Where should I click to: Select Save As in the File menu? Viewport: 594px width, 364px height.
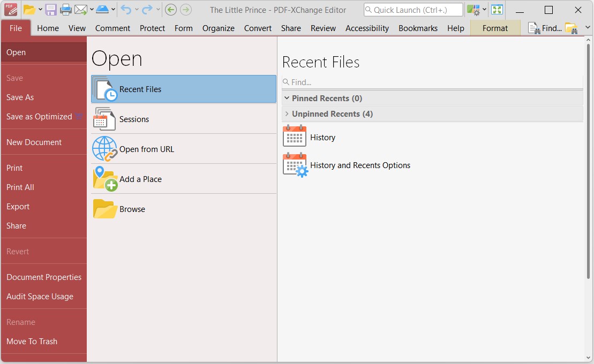pos(20,97)
